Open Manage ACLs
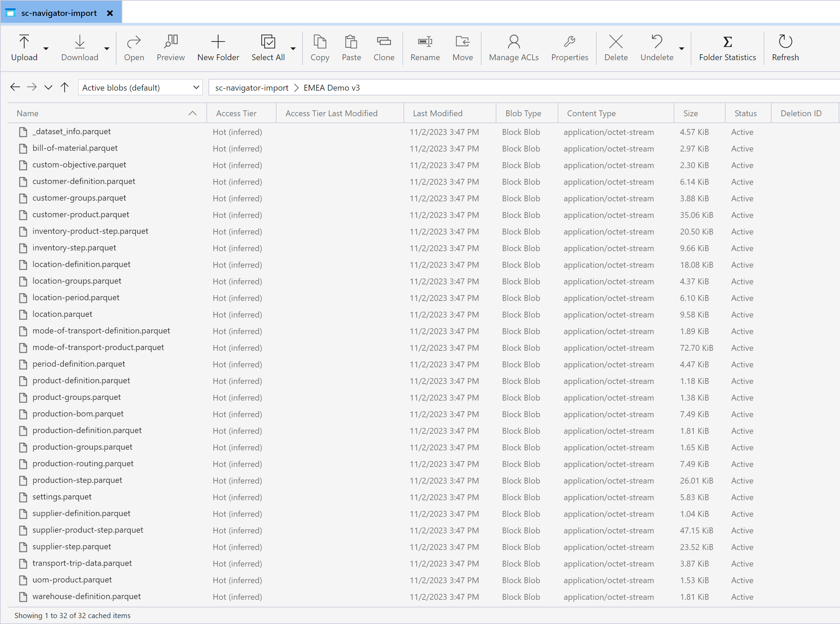This screenshot has height=624, width=840. (514, 48)
